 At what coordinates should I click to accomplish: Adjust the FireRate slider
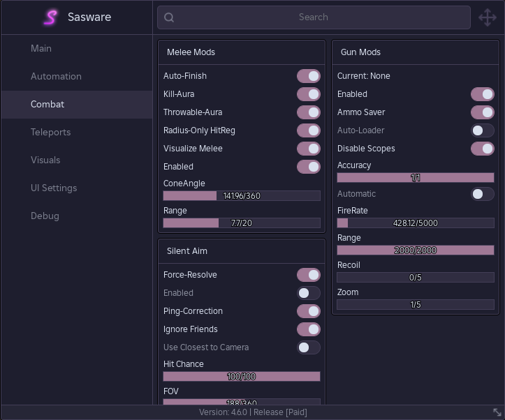click(415, 223)
